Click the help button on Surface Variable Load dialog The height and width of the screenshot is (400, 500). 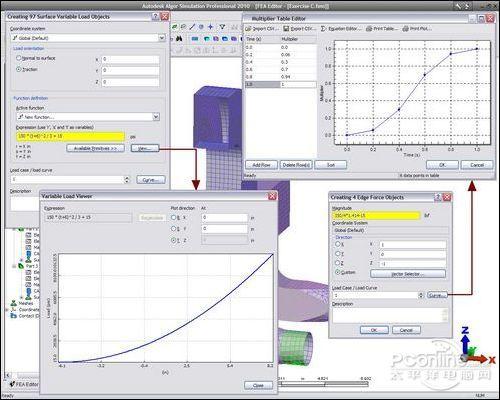pos(156,16)
